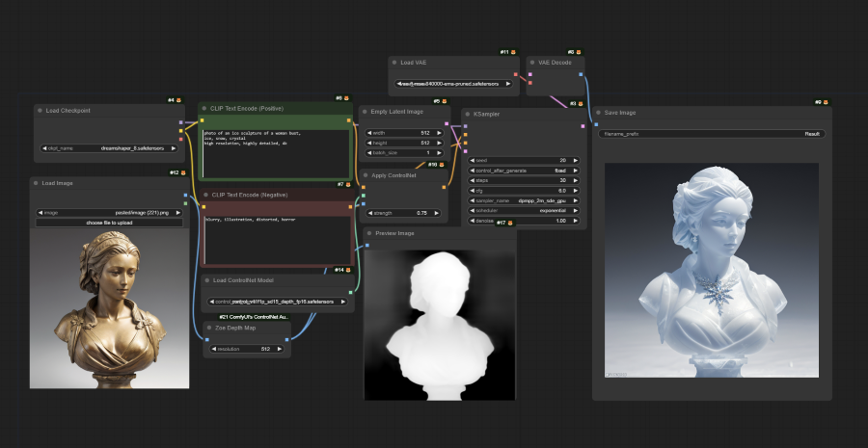This screenshot has width=868, height=448.
Task: Click the fox badge on KSampler #3
Action: point(581,104)
